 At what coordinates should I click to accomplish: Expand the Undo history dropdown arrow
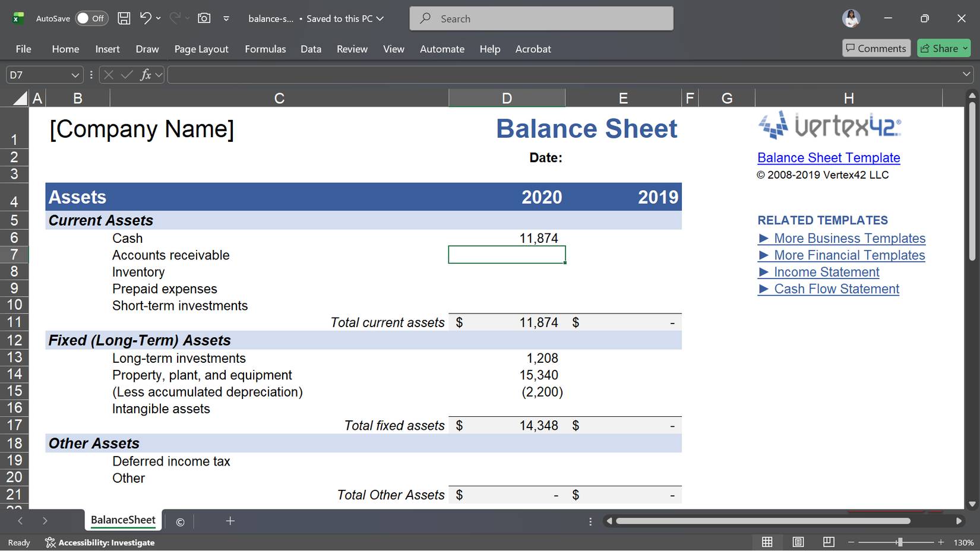tap(158, 18)
